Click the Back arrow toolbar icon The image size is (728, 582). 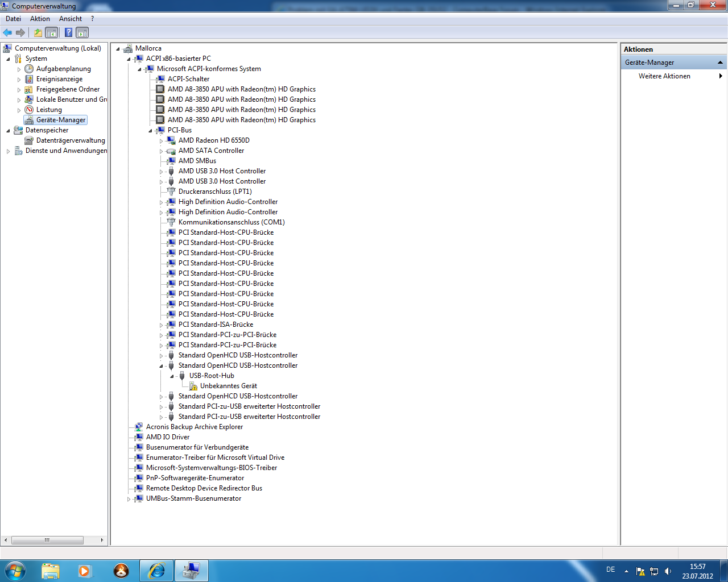7,32
